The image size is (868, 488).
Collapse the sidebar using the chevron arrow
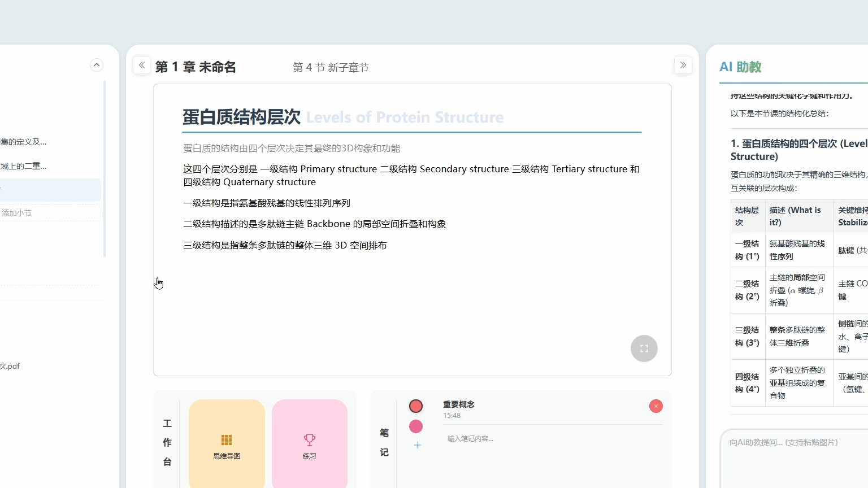pos(97,65)
